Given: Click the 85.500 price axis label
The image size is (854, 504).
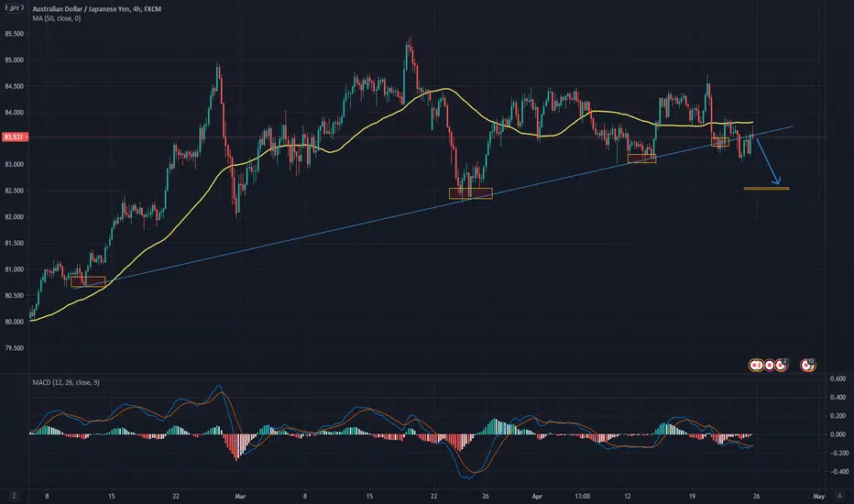Looking at the screenshot, I should tap(14, 34).
